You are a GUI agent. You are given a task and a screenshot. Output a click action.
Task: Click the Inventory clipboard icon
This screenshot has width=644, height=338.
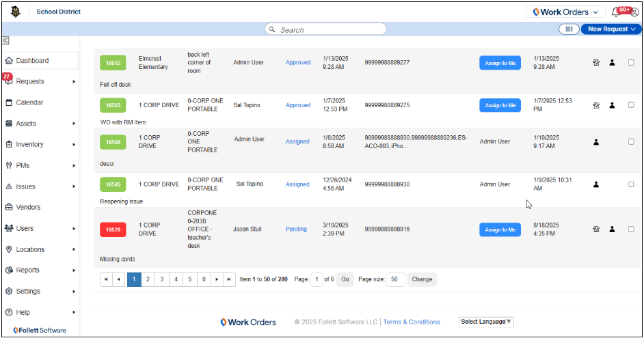coord(9,144)
